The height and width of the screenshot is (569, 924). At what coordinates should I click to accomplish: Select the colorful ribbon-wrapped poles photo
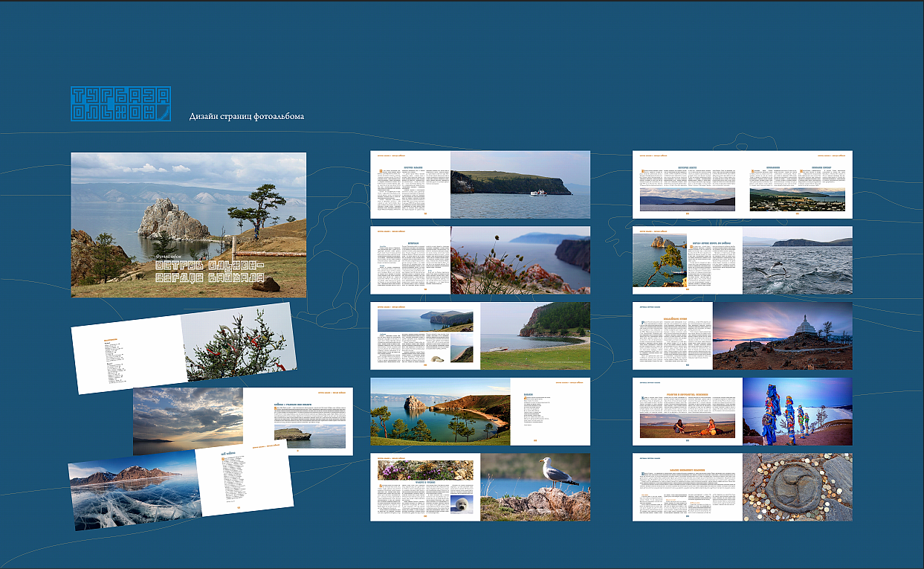[798, 411]
